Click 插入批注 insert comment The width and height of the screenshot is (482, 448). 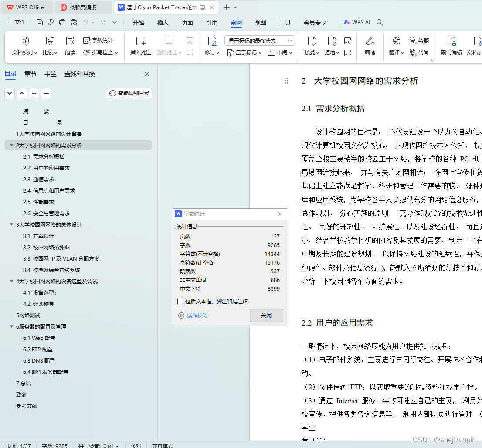141,46
